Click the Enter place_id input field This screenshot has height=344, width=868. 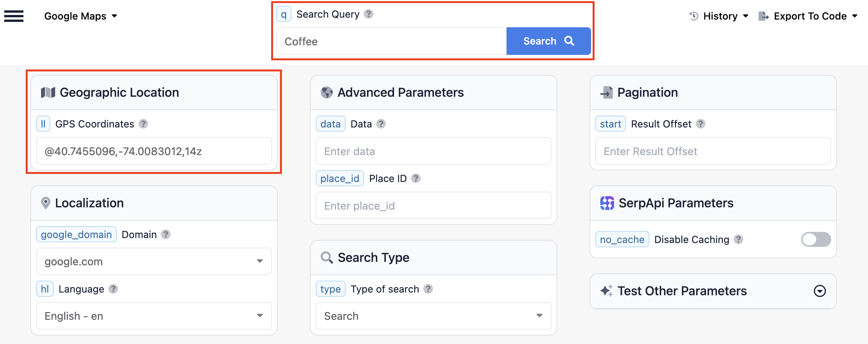(x=433, y=206)
